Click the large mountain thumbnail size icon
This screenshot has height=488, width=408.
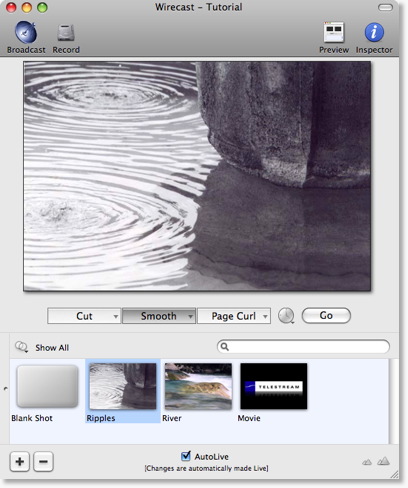pyautogui.click(x=384, y=461)
